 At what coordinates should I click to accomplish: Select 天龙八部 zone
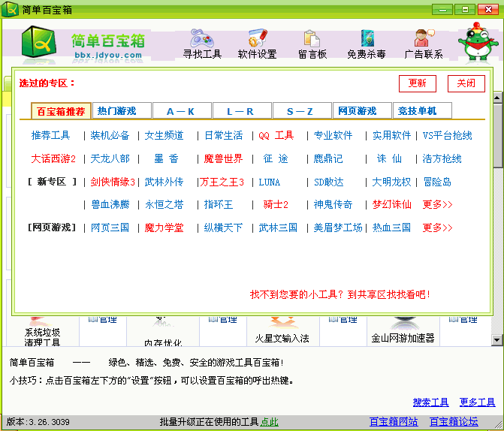coord(110,158)
